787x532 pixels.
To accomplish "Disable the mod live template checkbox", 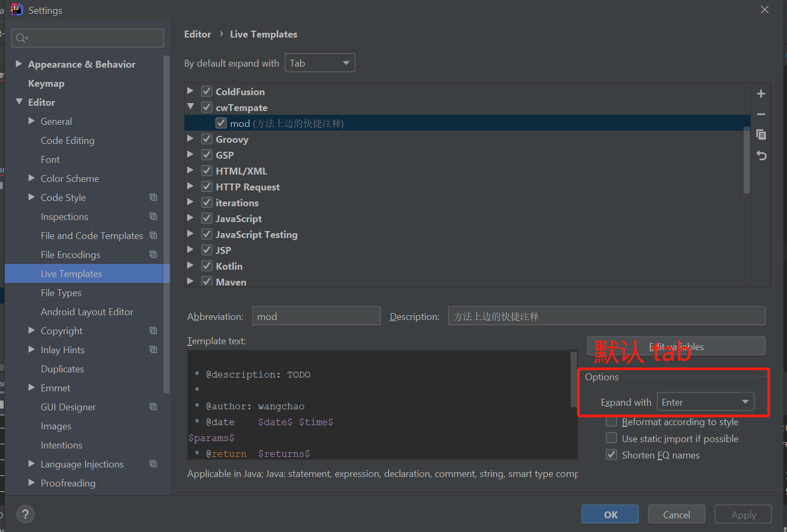I will tap(221, 123).
